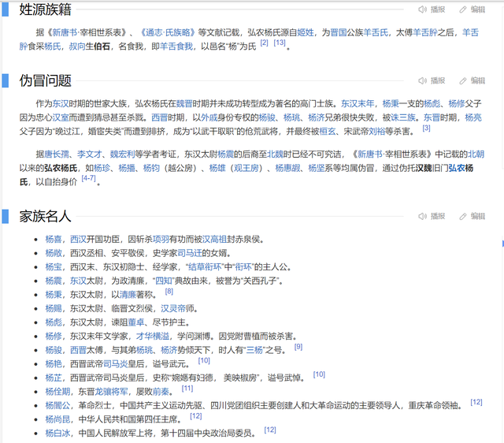Open the 清廉 link

pyautogui.click(x=128, y=295)
